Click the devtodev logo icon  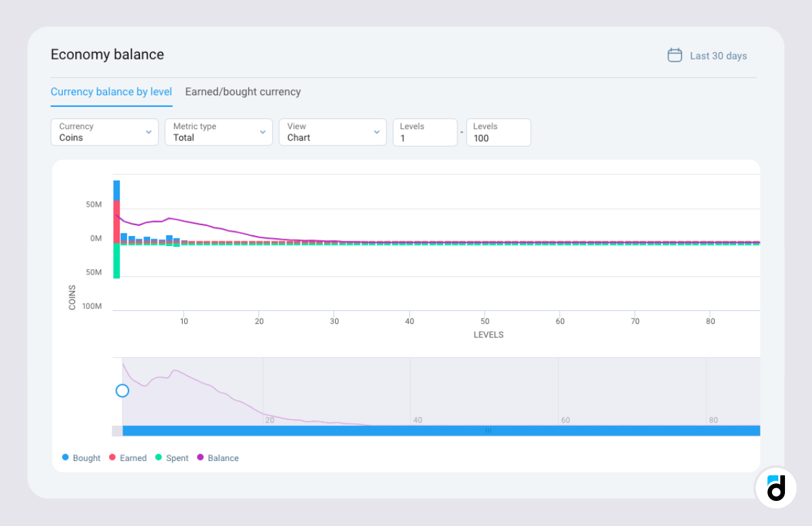[x=776, y=487]
